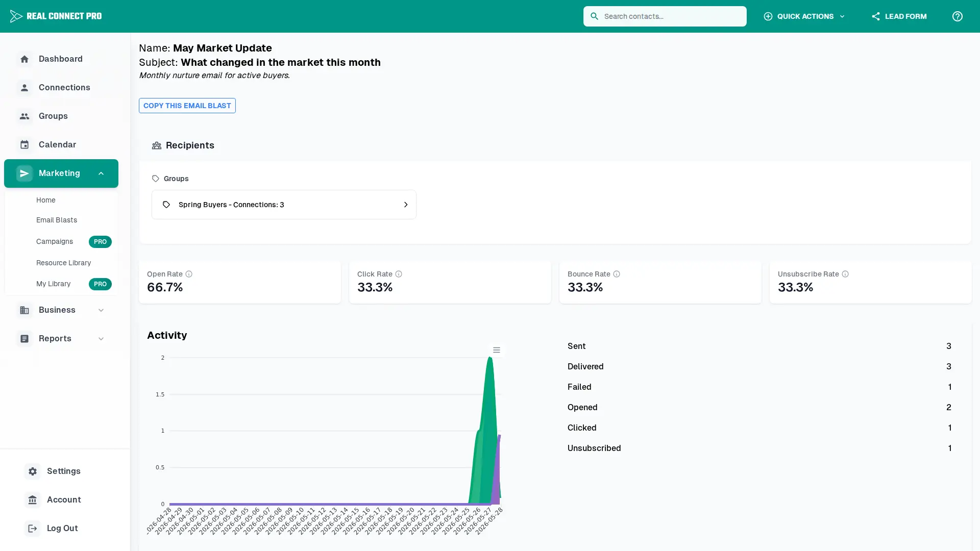Viewport: 980px width, 551px height.
Task: Click the Recipients section heading
Action: tap(190, 145)
